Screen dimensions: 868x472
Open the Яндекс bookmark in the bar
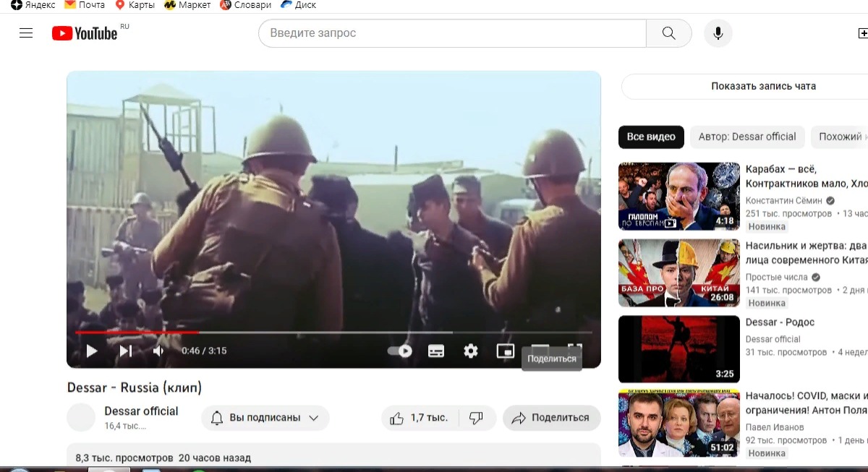[x=33, y=5]
